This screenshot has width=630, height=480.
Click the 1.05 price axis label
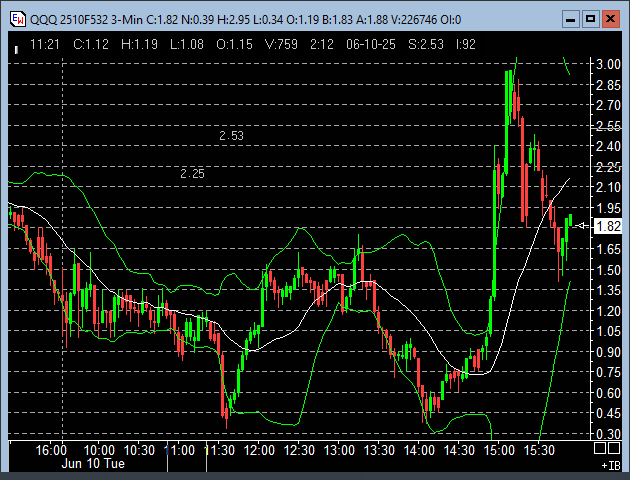tap(608, 332)
